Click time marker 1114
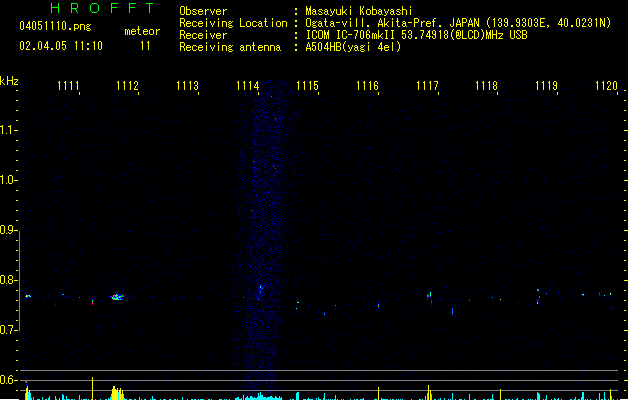This screenshot has width=629, height=400. point(248,86)
